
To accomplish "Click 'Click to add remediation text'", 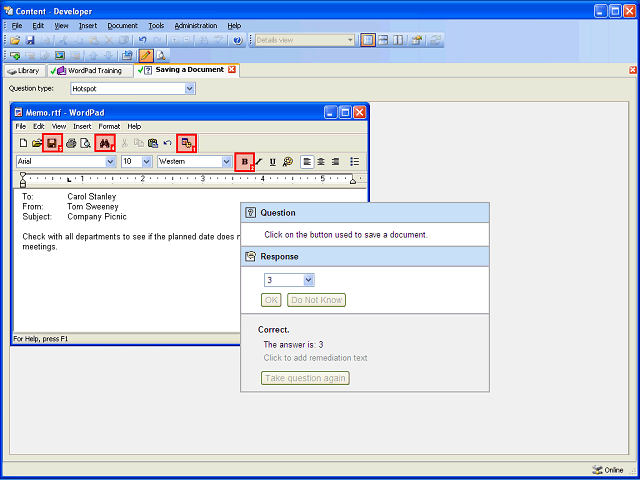I will pos(315,358).
